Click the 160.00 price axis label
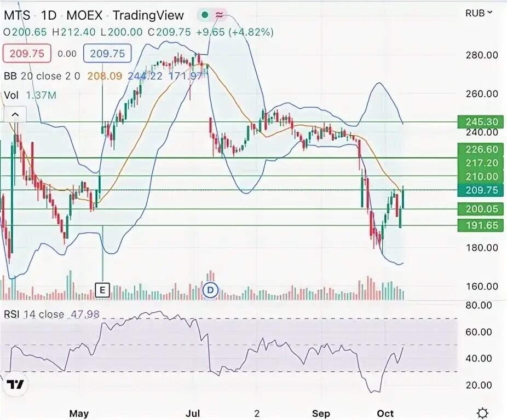This screenshot has height=420, width=507. click(482, 287)
